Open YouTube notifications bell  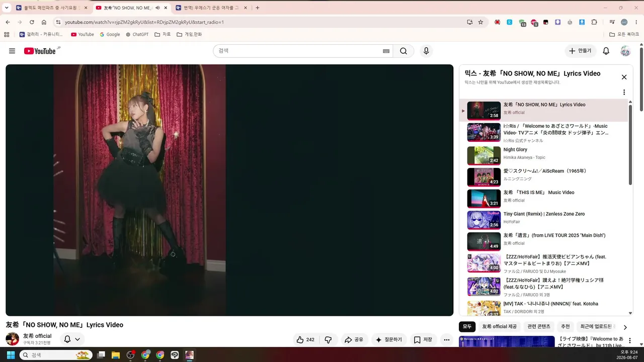tap(606, 51)
